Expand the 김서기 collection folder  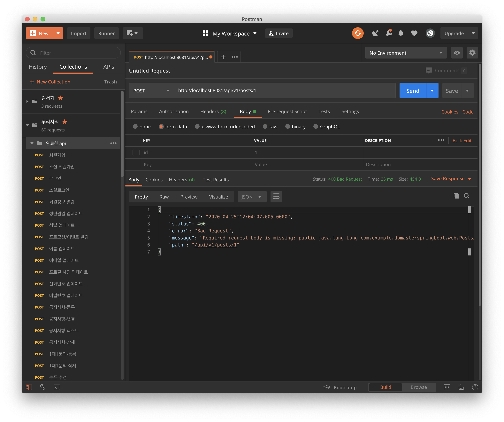(27, 102)
